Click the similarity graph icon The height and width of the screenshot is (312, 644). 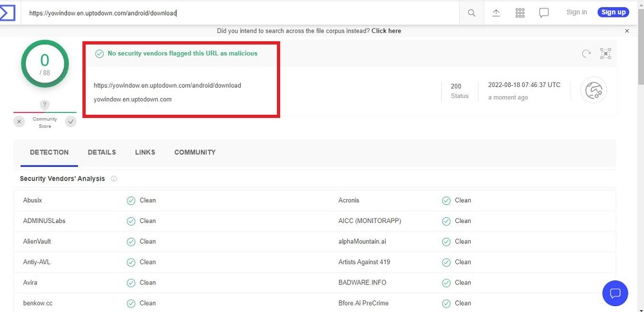click(x=606, y=54)
